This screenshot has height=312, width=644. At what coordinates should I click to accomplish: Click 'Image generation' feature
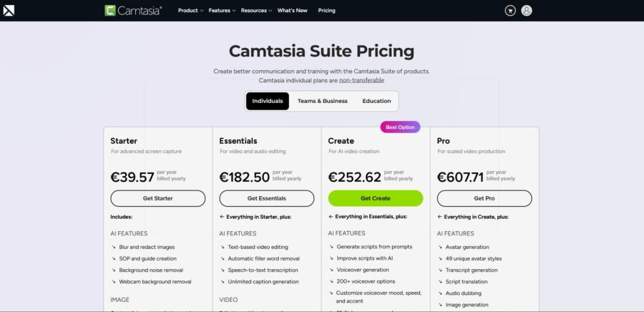coord(467,305)
